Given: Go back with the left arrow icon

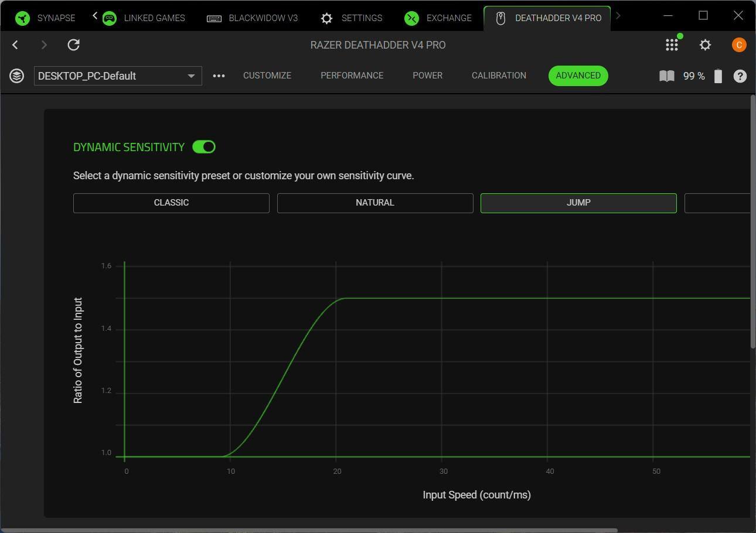Looking at the screenshot, I should pyautogui.click(x=15, y=45).
